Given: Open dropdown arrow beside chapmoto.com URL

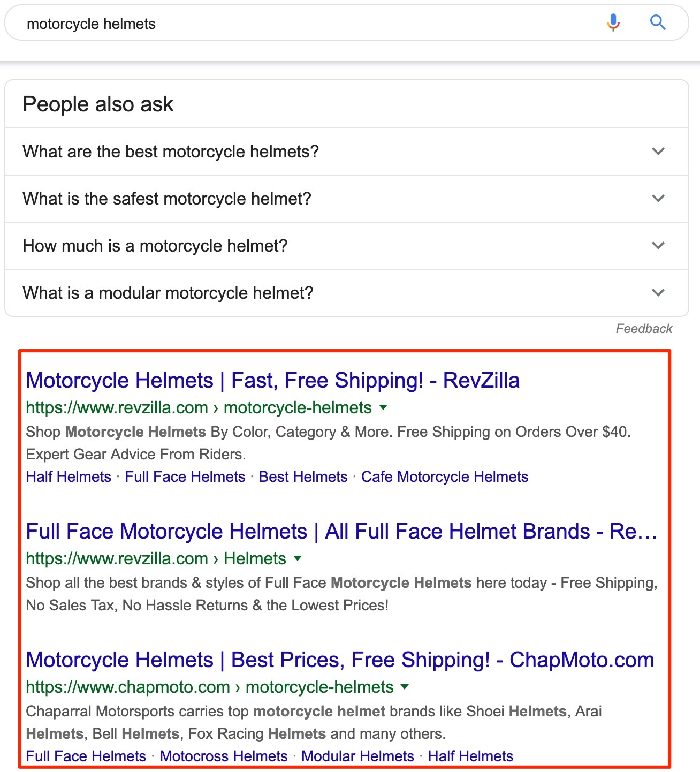Looking at the screenshot, I should click(x=405, y=687).
